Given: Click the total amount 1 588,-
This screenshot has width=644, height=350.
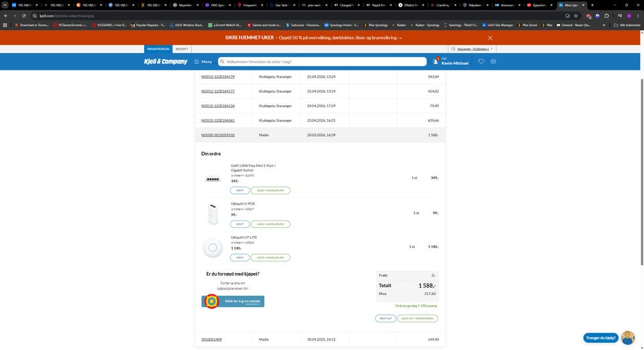Looking at the screenshot, I should (427, 286).
